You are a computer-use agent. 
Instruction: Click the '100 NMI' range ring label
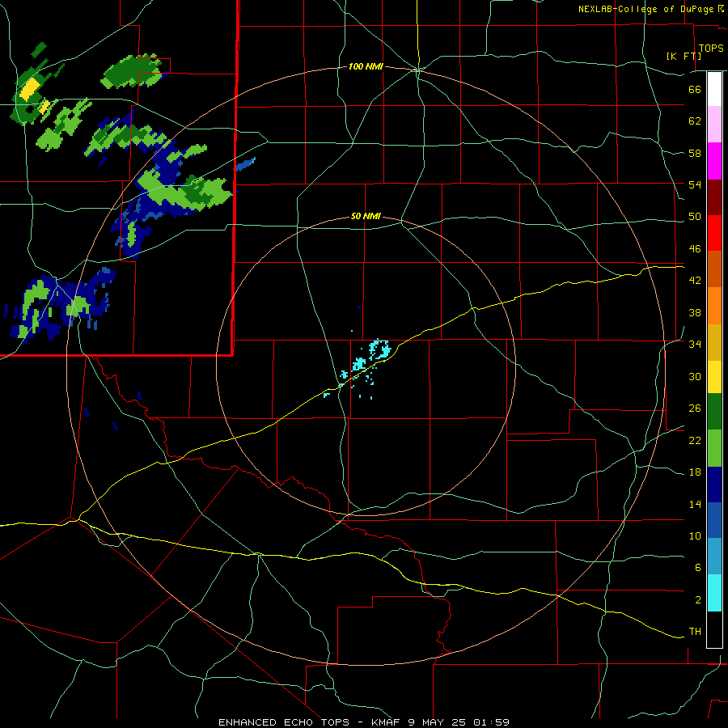(x=366, y=67)
